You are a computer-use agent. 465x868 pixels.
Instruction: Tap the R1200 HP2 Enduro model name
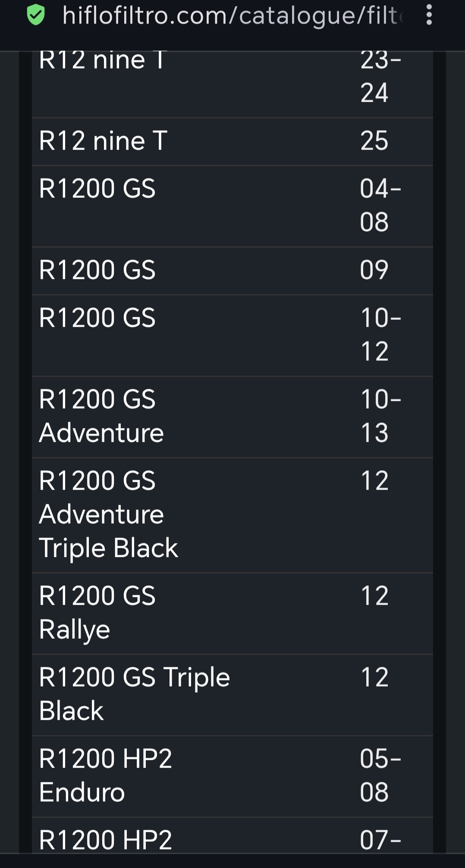click(105, 775)
